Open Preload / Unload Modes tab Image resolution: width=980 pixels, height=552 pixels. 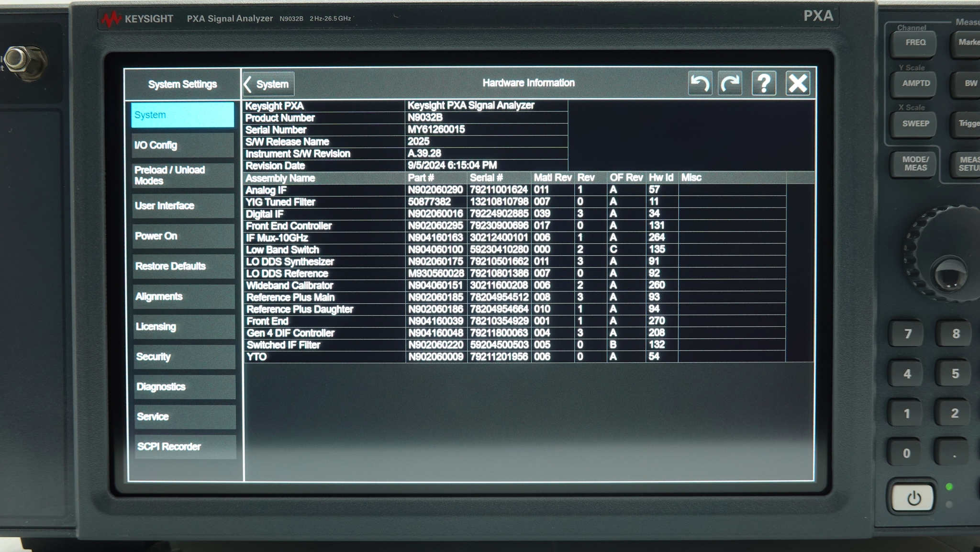pyautogui.click(x=182, y=175)
